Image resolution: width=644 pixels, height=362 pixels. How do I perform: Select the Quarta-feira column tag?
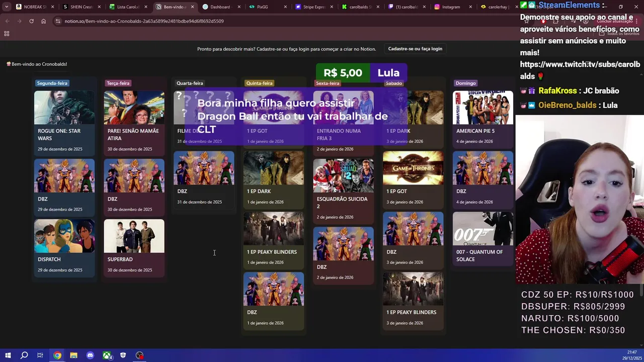click(x=190, y=83)
